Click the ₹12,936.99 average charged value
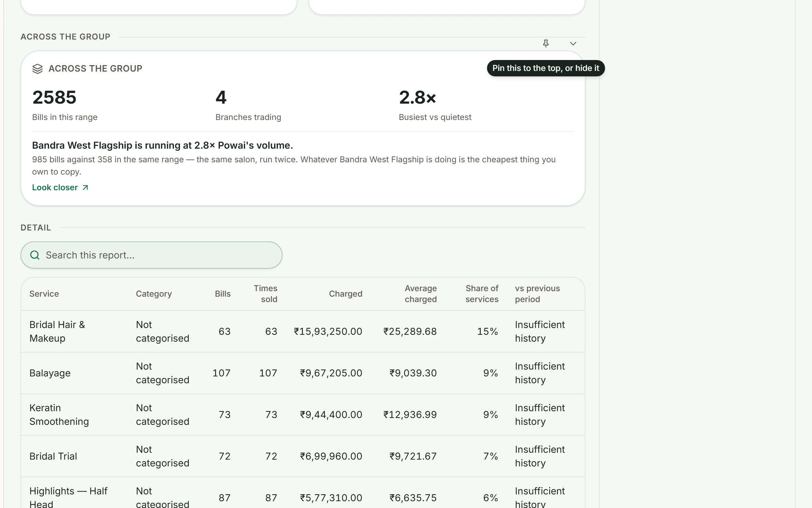The height and width of the screenshot is (508, 812). point(410,415)
